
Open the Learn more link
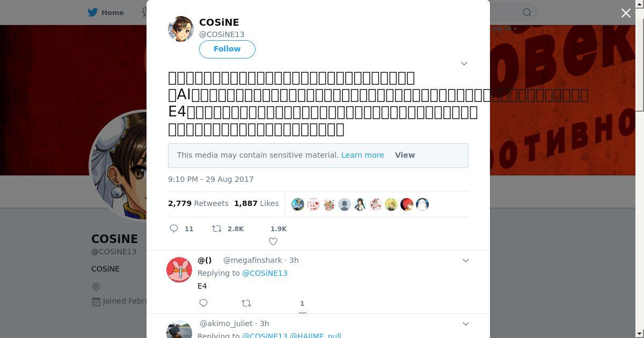tap(362, 155)
